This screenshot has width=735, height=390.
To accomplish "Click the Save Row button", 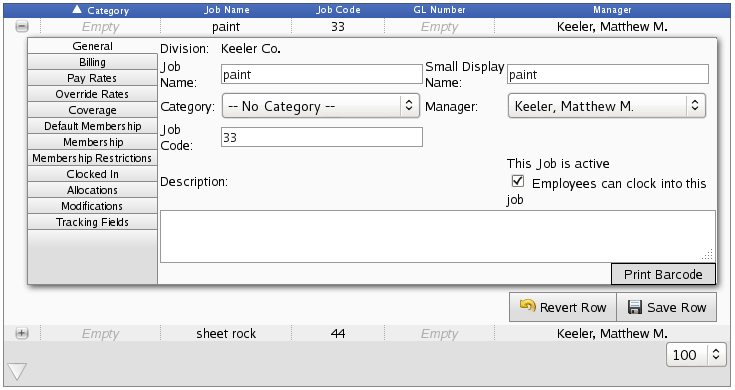I will 667,307.
